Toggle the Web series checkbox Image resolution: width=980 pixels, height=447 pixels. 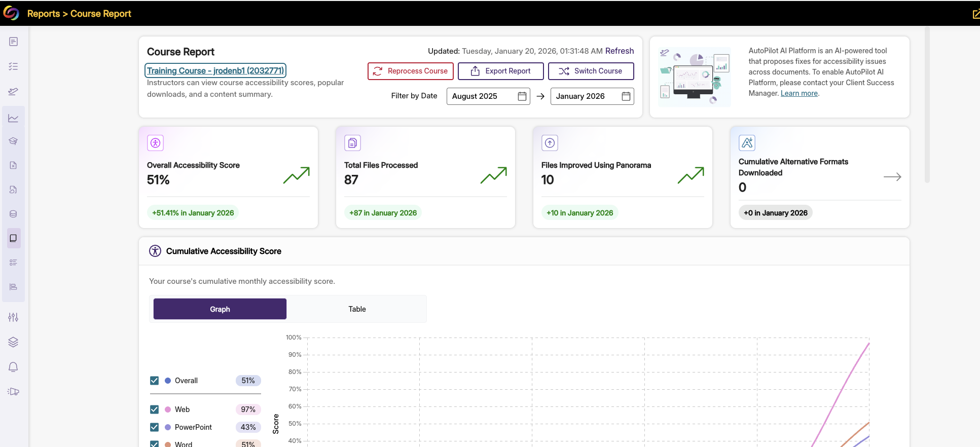tap(155, 409)
